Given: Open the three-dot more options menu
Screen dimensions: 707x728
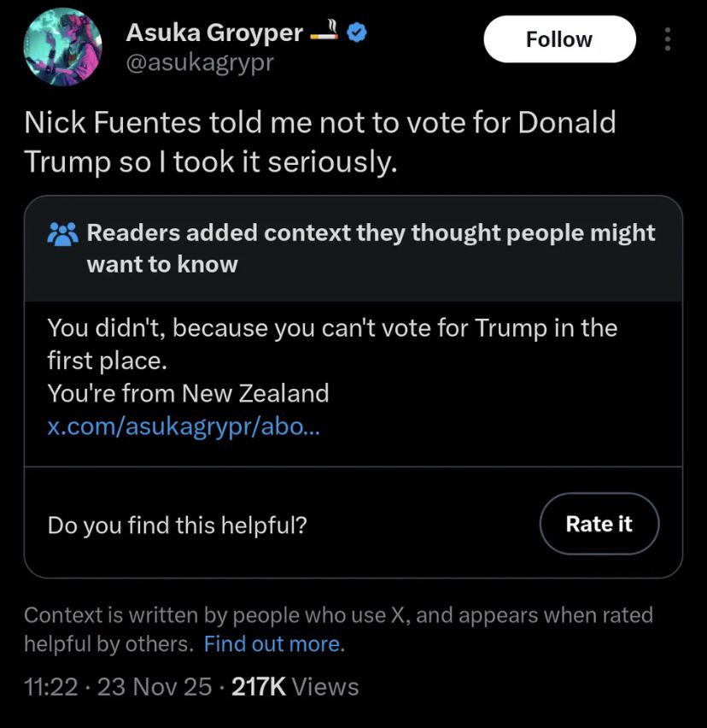Looking at the screenshot, I should pyautogui.click(x=668, y=39).
